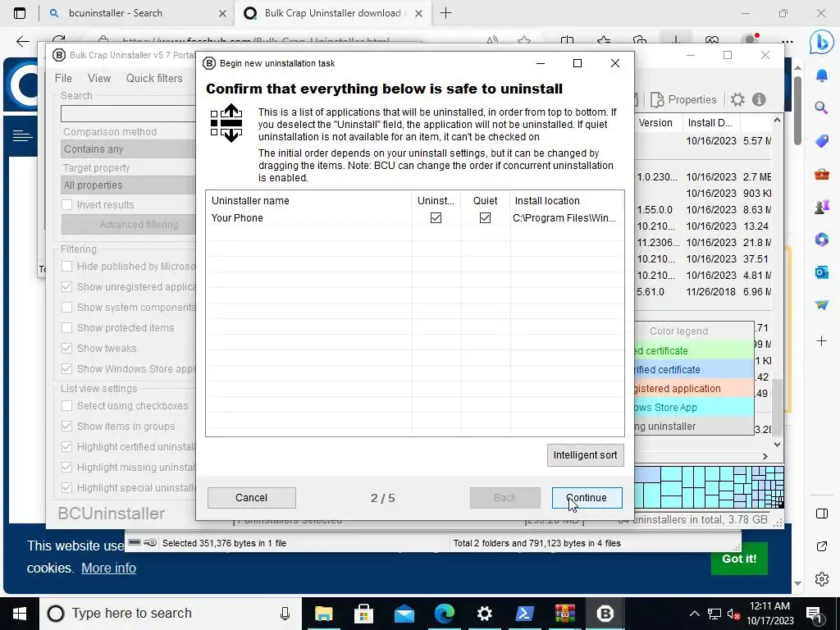Open browser settings and more menu
Viewport: 840px width, 630px height.
pyautogui.click(x=787, y=41)
